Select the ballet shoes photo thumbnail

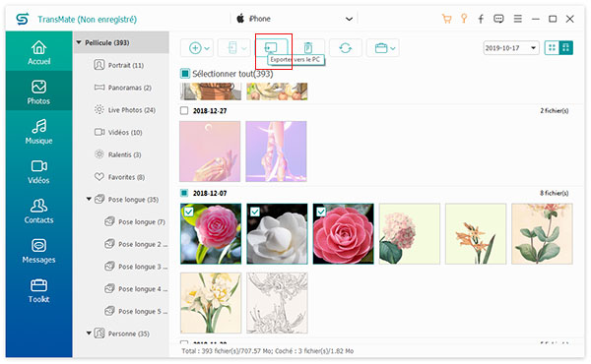coord(276,152)
